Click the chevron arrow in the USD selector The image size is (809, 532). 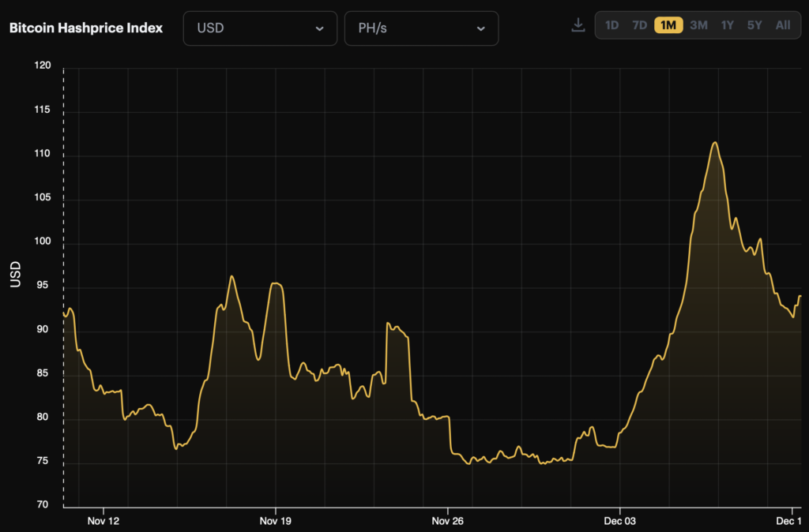pos(319,28)
